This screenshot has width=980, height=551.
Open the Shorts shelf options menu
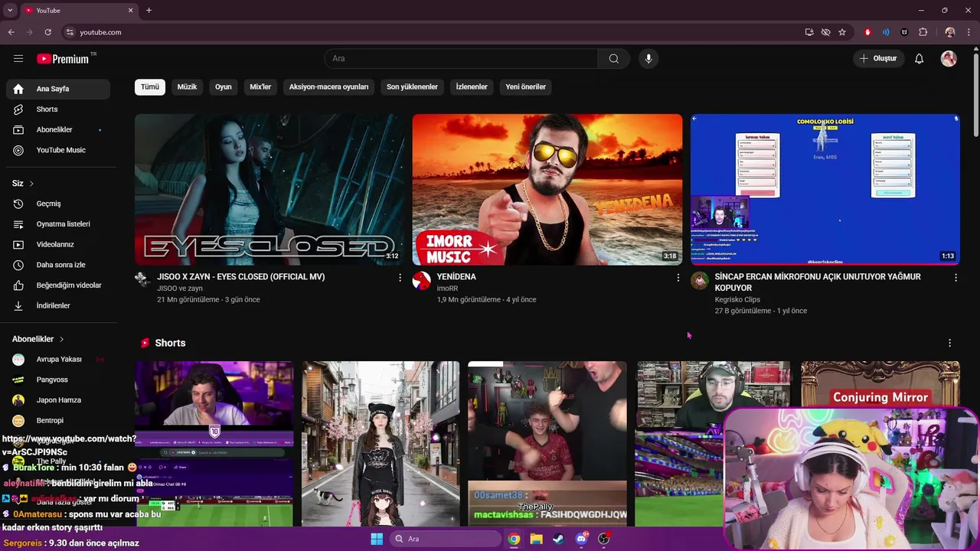949,343
